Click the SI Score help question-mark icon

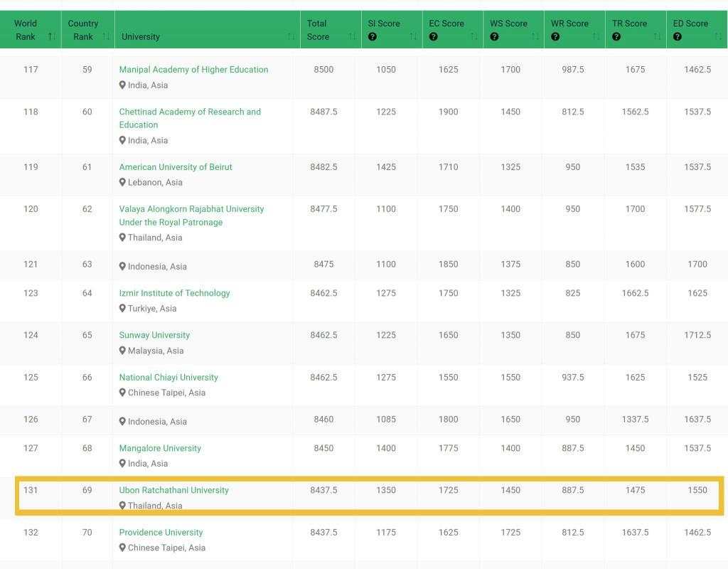click(372, 37)
